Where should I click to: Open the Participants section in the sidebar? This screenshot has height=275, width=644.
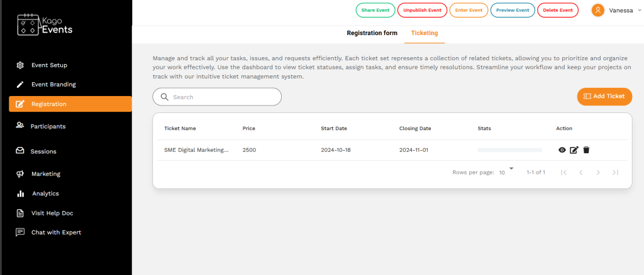(x=48, y=126)
